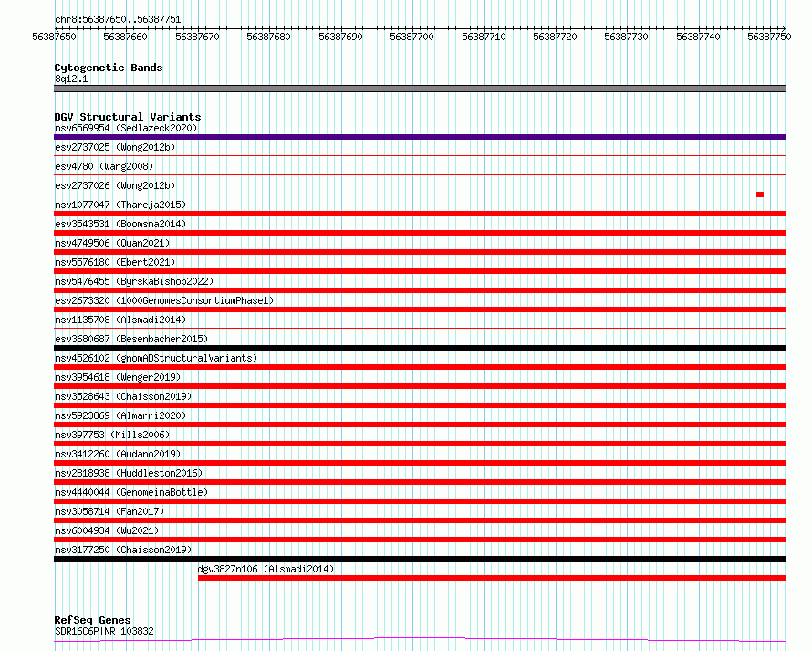Select variant esv2737026 (Wong2012b) label
This screenshot has height=651, width=812.
point(115,185)
